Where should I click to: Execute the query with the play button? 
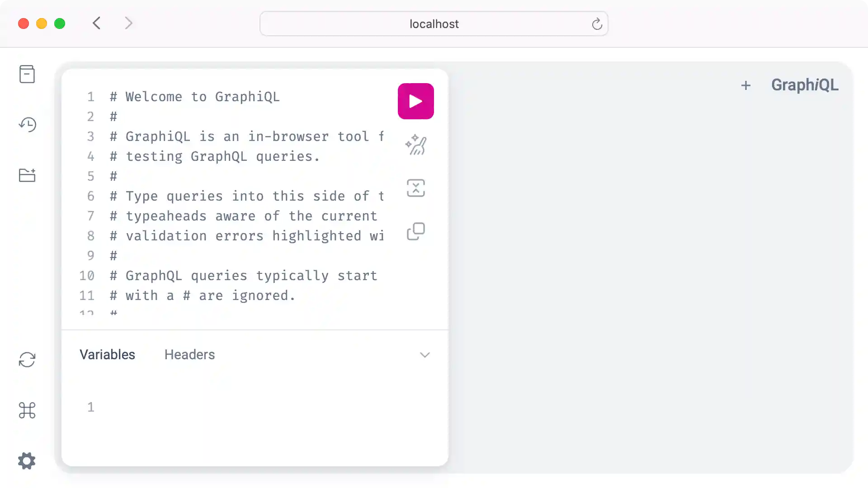415,101
